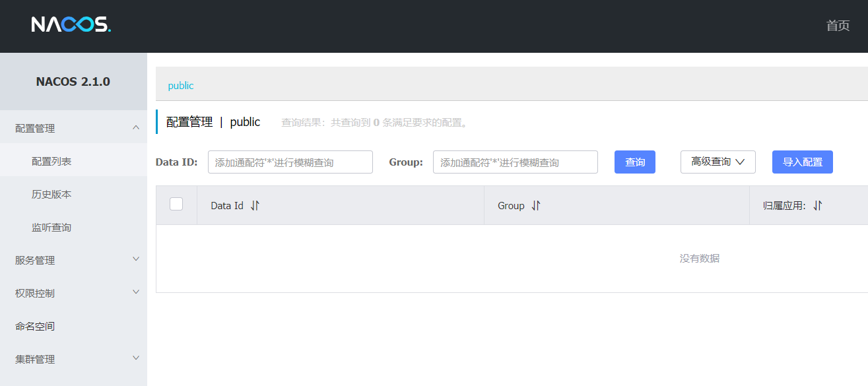
Task: Click the NACOS logo in the header
Action: (71, 24)
